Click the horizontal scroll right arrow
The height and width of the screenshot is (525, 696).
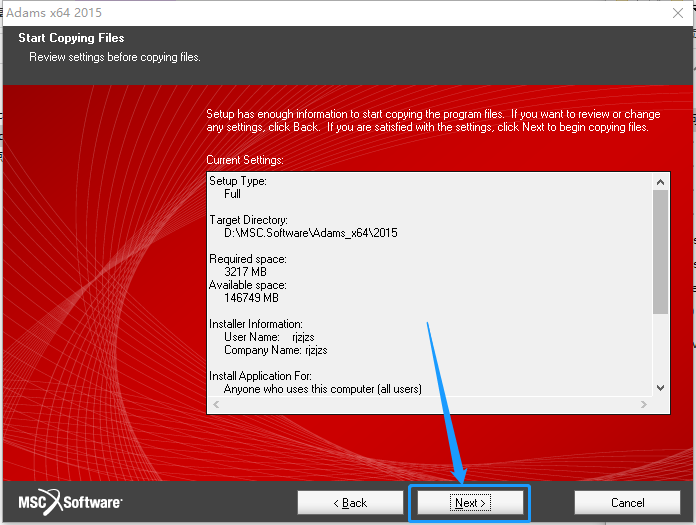coord(644,404)
